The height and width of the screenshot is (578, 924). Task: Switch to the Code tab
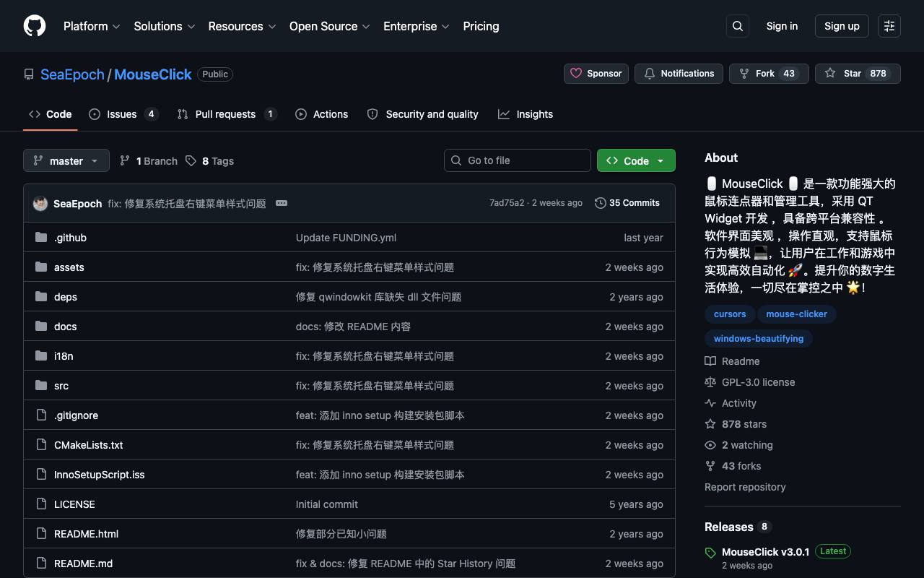click(51, 114)
